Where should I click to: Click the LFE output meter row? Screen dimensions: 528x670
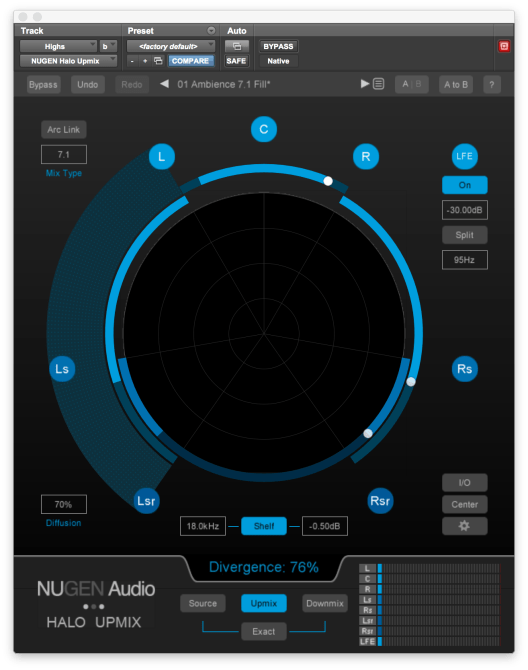[429, 641]
